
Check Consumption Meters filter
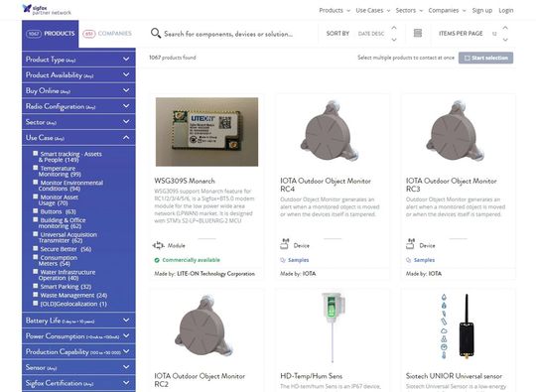(35, 257)
